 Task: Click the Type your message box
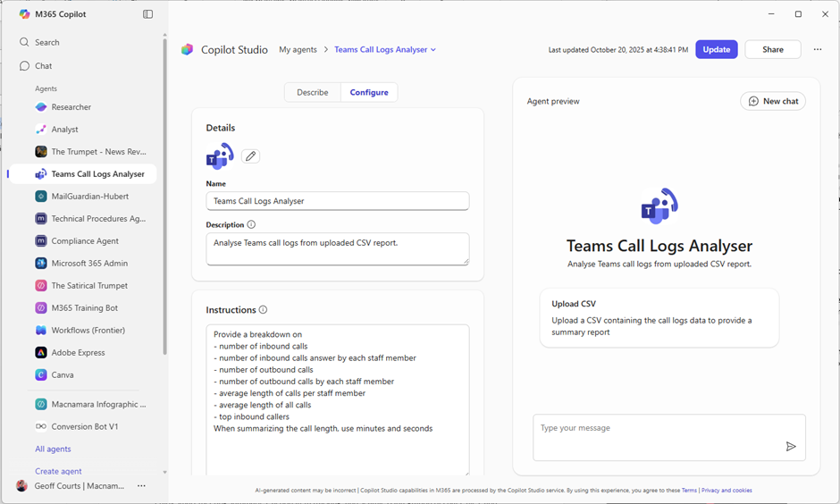tap(669, 437)
